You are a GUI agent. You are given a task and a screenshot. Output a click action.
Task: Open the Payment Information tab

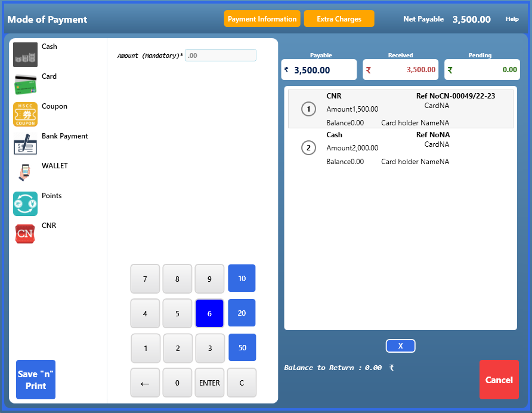[262, 19]
